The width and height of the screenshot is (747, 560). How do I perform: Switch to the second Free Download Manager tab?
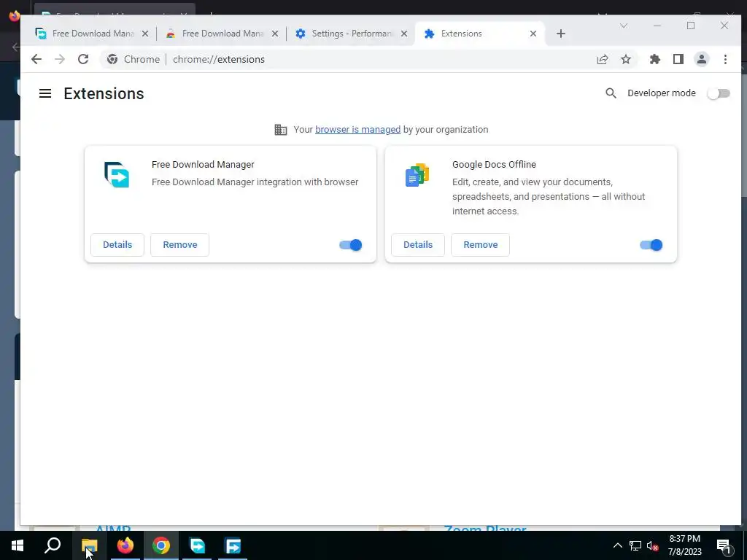tap(222, 34)
